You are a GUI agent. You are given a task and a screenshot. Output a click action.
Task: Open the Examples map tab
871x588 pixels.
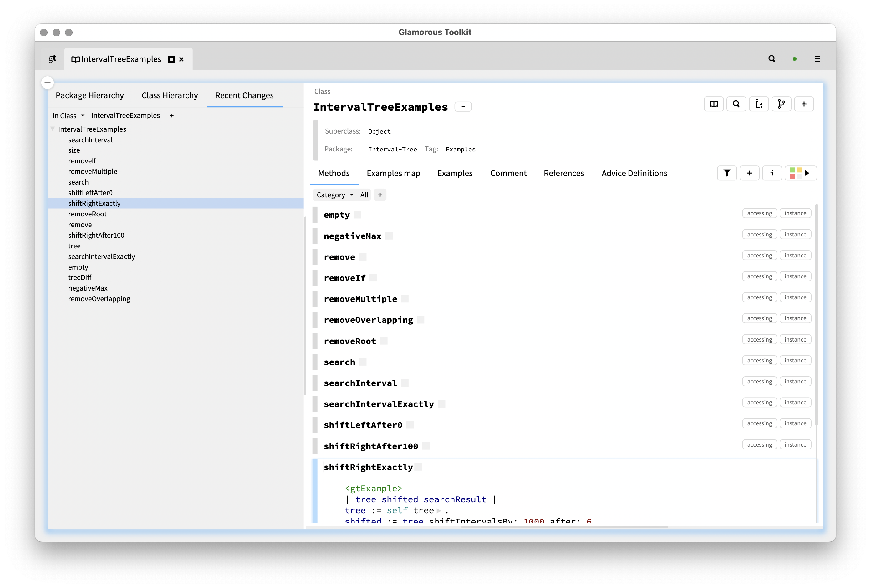(x=394, y=173)
